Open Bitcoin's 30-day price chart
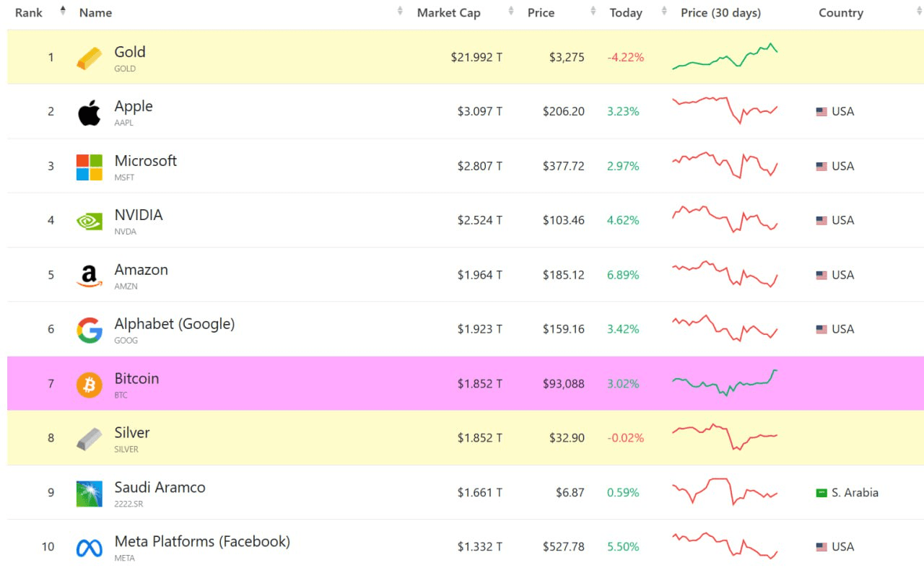924x573 pixels. [x=725, y=383]
